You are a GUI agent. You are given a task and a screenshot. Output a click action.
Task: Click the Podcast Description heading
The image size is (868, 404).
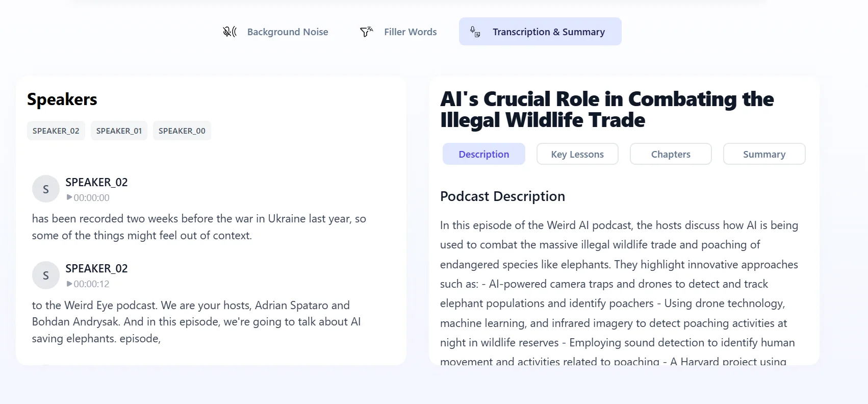tap(502, 196)
